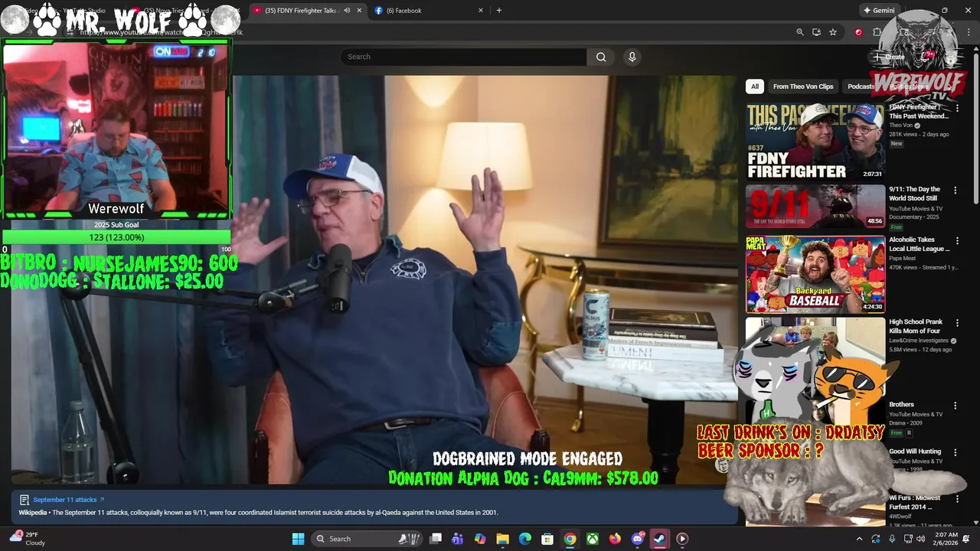Open options for High School Prank video
Screen dimensions: 980x551
click(x=955, y=322)
